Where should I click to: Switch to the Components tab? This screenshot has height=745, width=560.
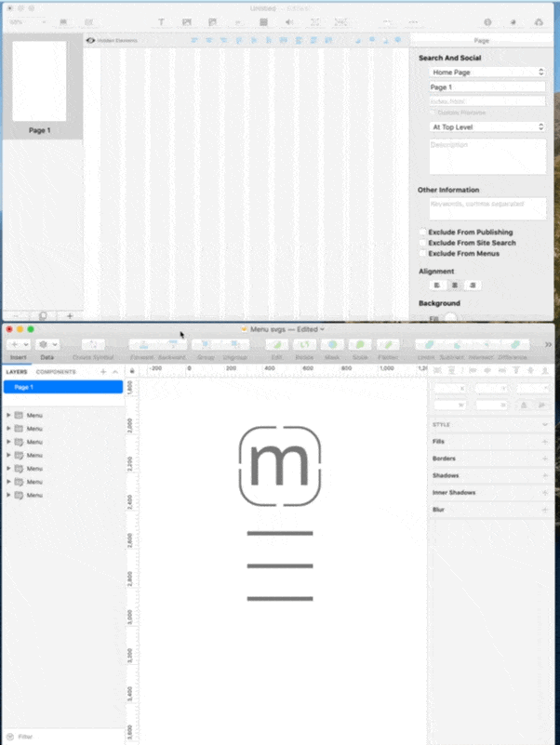click(55, 372)
